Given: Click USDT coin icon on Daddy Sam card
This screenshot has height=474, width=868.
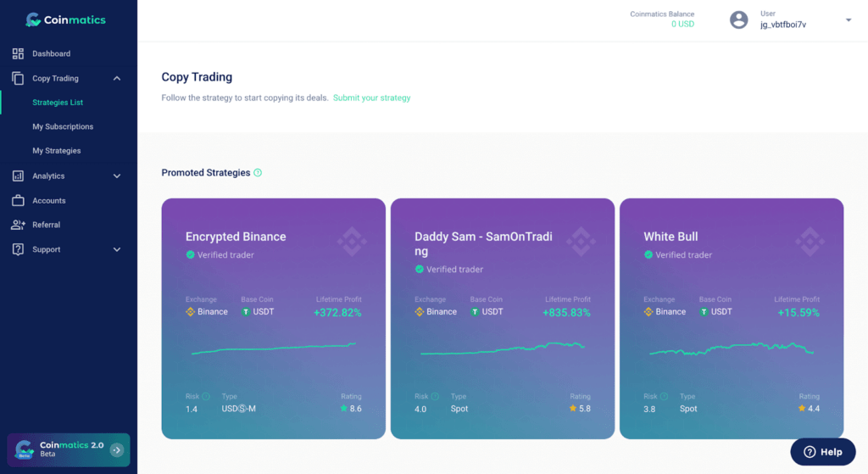Looking at the screenshot, I should [475, 312].
